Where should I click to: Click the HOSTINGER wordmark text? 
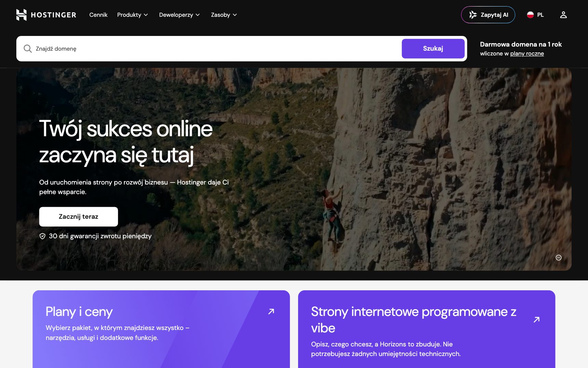point(54,15)
